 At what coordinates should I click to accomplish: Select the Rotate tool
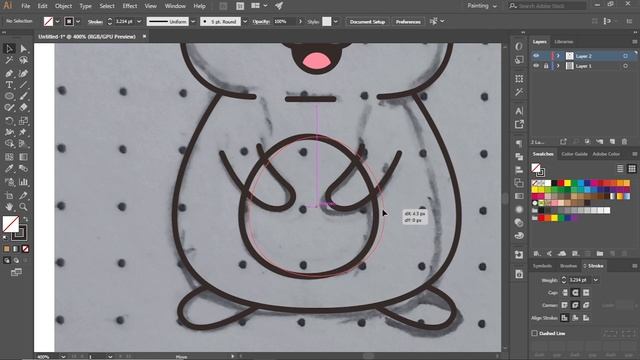pos(9,121)
